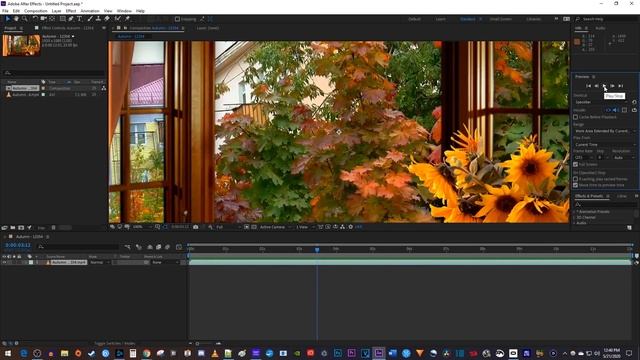
Task: Open the viewer magnification ratio dropdown
Action: click(141, 227)
